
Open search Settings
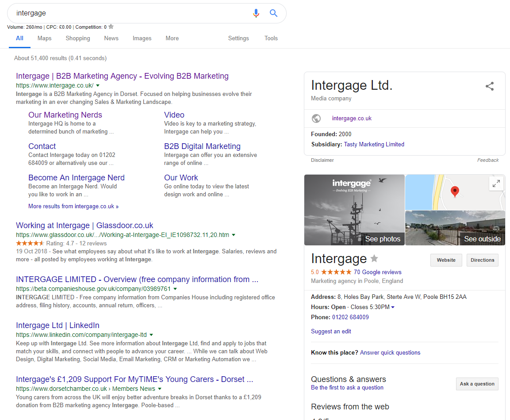click(238, 38)
